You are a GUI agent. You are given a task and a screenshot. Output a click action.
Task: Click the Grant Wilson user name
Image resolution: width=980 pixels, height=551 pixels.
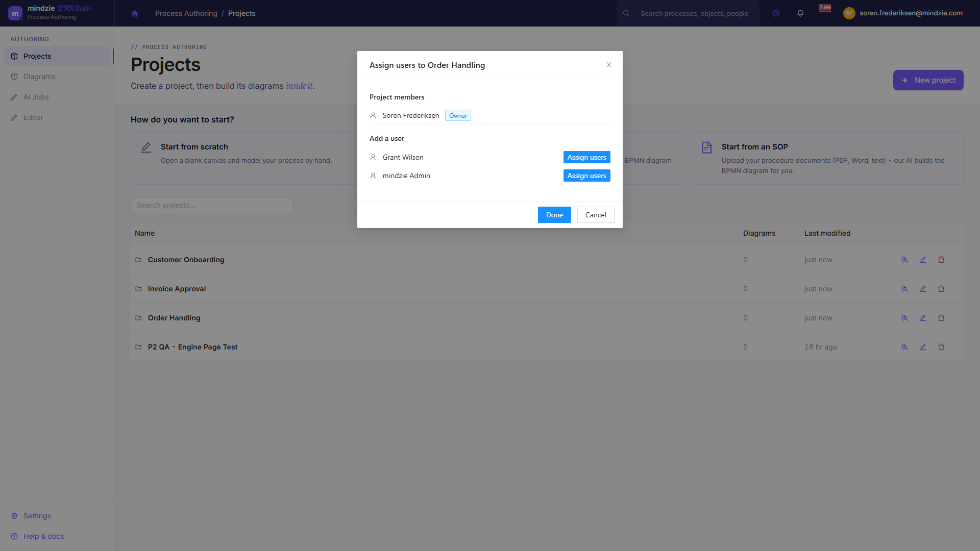point(403,157)
